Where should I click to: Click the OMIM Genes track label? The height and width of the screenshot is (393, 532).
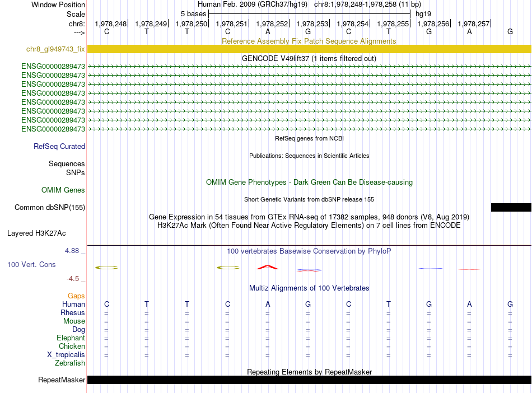coord(63,190)
